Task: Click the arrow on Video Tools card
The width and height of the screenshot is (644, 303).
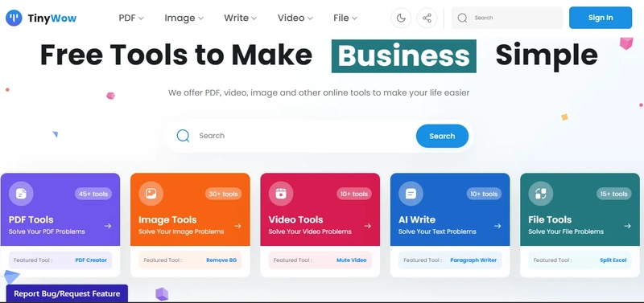Action: 368,226
